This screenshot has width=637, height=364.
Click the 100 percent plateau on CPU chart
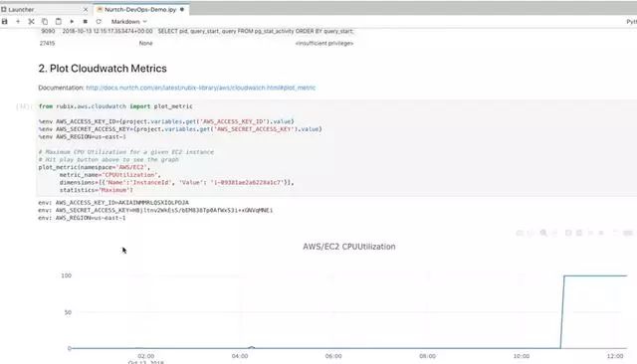pyautogui.click(x=595, y=275)
